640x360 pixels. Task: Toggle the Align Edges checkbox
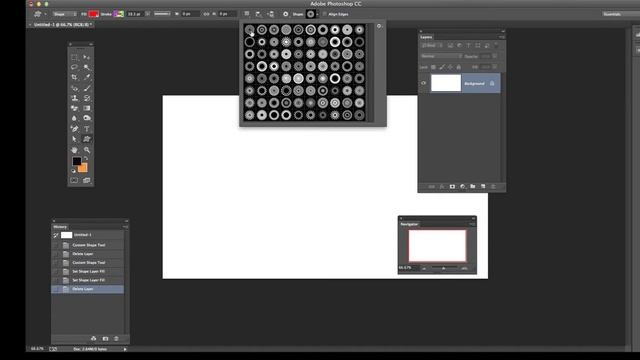[325, 14]
